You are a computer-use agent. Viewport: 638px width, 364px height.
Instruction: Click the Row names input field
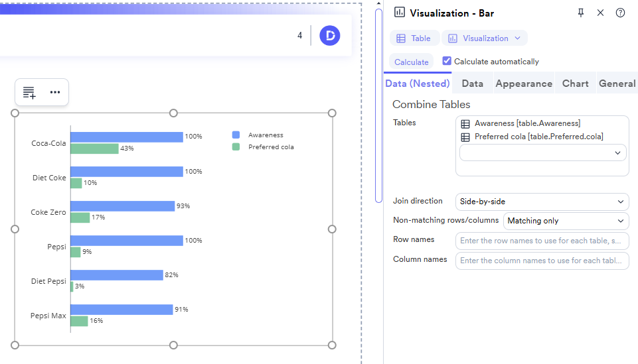542,241
